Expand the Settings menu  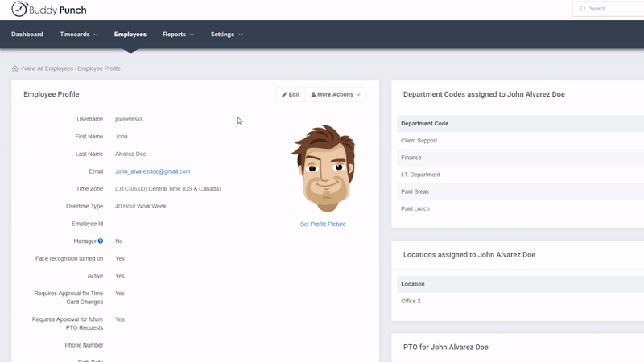coord(227,35)
